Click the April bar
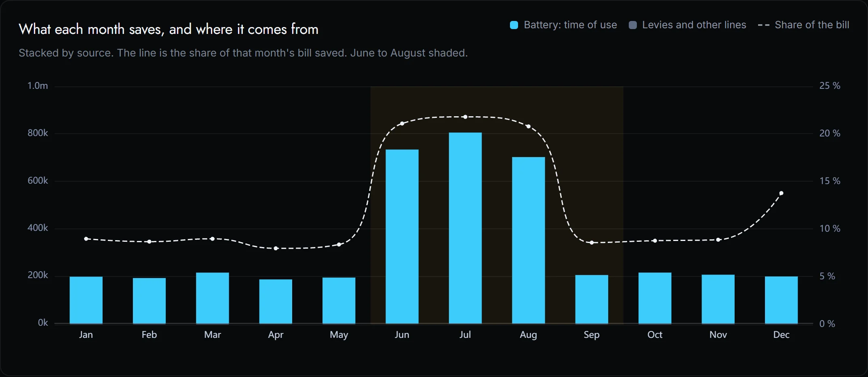 pos(276,302)
